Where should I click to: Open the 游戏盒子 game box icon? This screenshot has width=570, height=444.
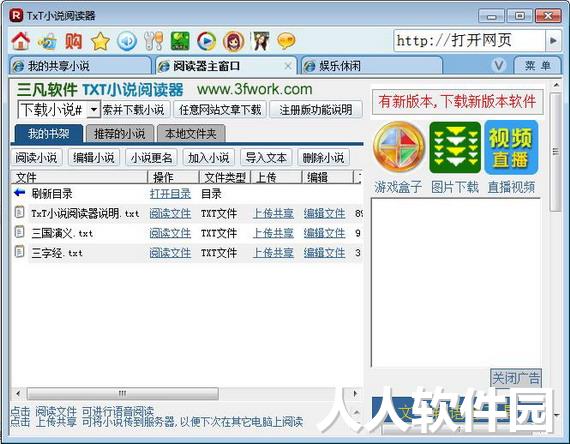[399, 147]
